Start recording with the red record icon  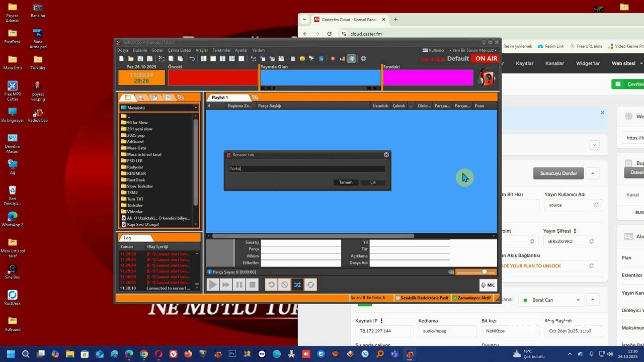pyautogui.click(x=333, y=59)
